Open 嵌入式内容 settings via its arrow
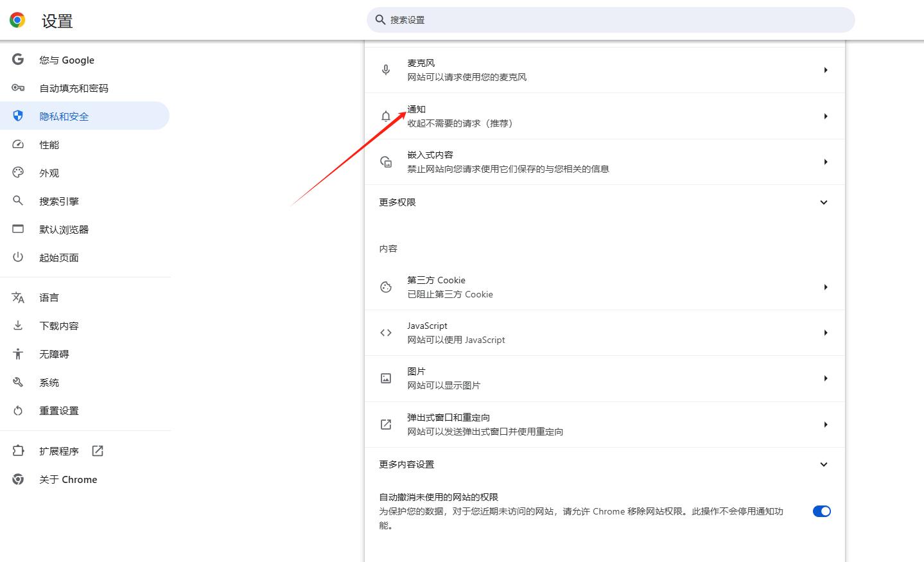Viewport: 924px width, 562px height. (x=826, y=162)
